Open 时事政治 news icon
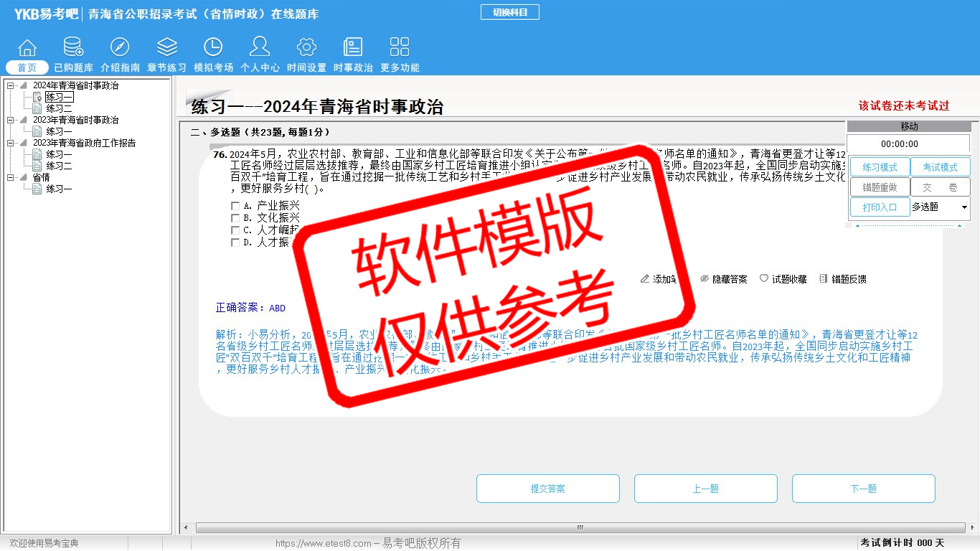The image size is (980, 551). tap(353, 48)
